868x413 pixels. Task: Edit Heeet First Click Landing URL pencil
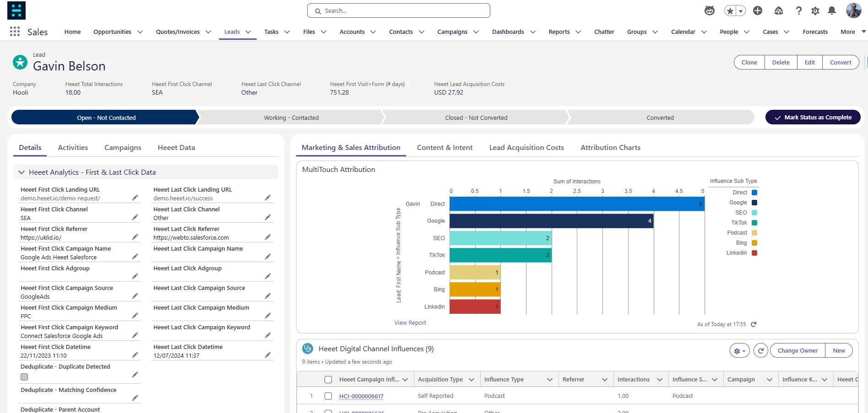pyautogui.click(x=135, y=198)
